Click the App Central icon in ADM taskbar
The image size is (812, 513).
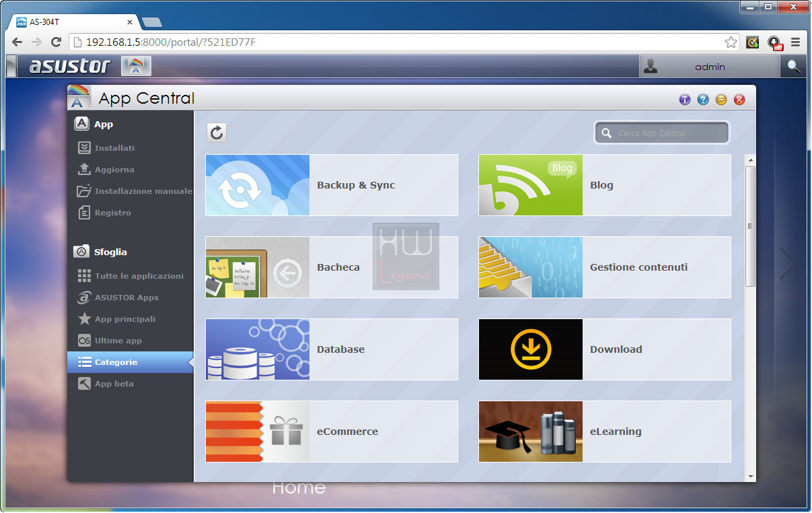pos(136,66)
